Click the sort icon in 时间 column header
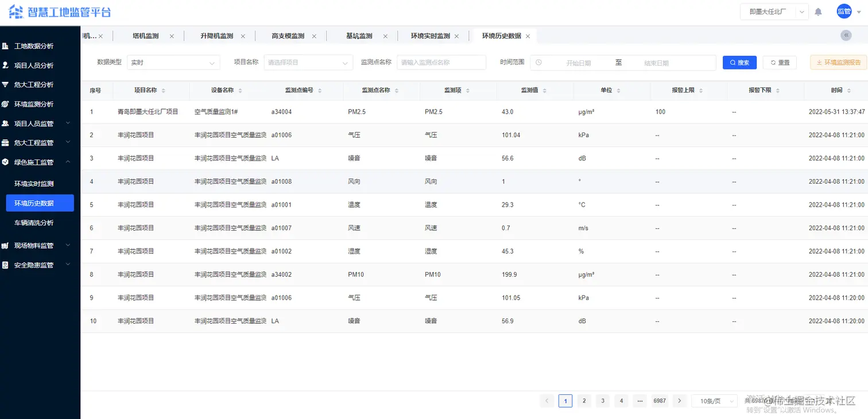This screenshot has width=868, height=419. [x=849, y=91]
